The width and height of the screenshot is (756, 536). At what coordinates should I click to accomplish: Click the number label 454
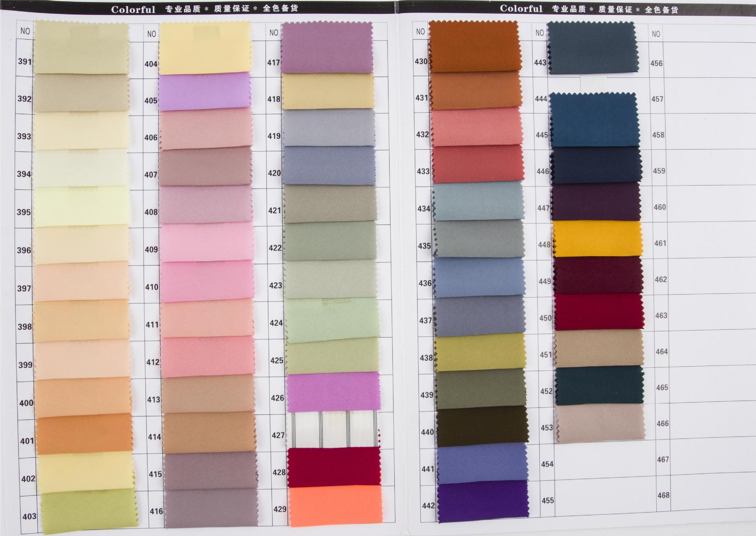click(x=547, y=464)
